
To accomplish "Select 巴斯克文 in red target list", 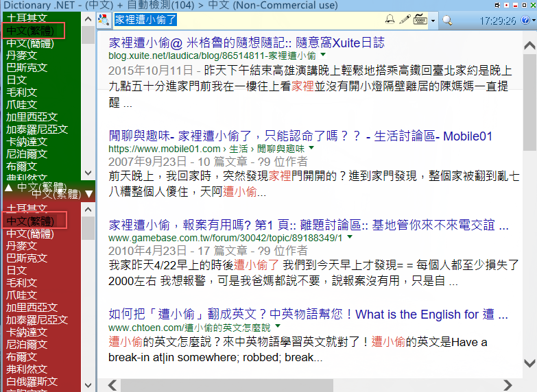I will coord(27,258).
